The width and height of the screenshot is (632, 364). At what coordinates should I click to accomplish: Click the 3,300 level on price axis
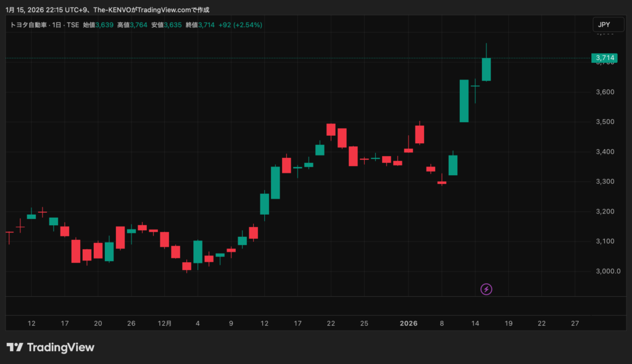(x=603, y=181)
